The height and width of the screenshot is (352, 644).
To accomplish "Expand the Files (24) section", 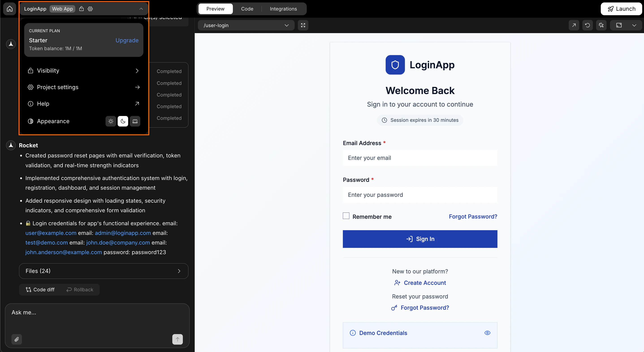I will click(104, 271).
